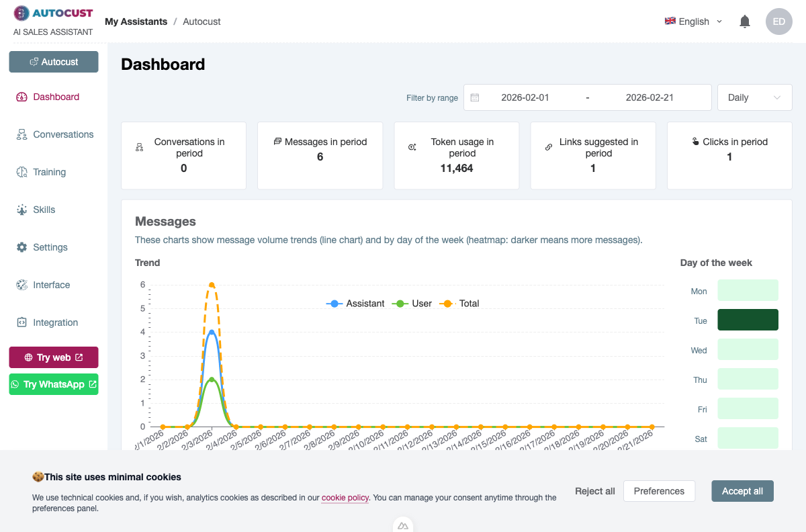
Task: Click the notification bell icon
Action: [x=744, y=21]
